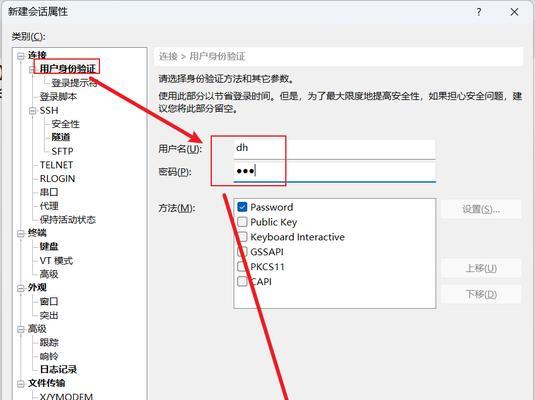
Task: Collapse the 文件传输 category node
Action: [x=21, y=384]
